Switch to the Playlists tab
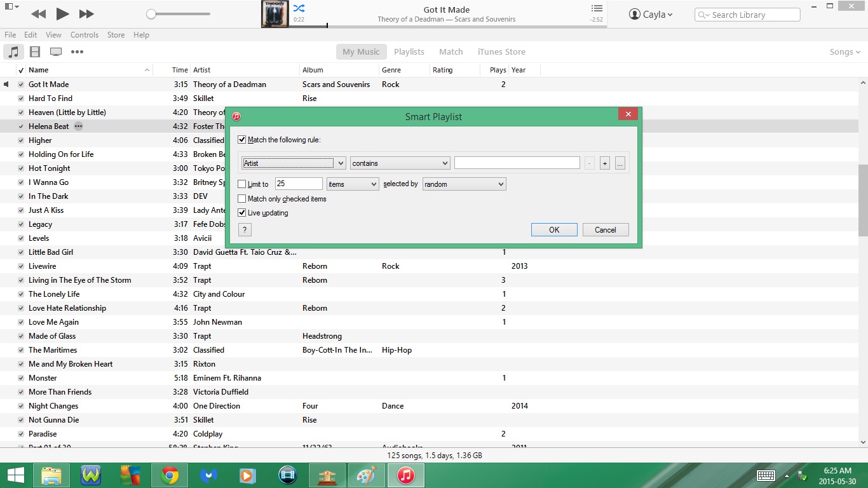 [x=409, y=52]
